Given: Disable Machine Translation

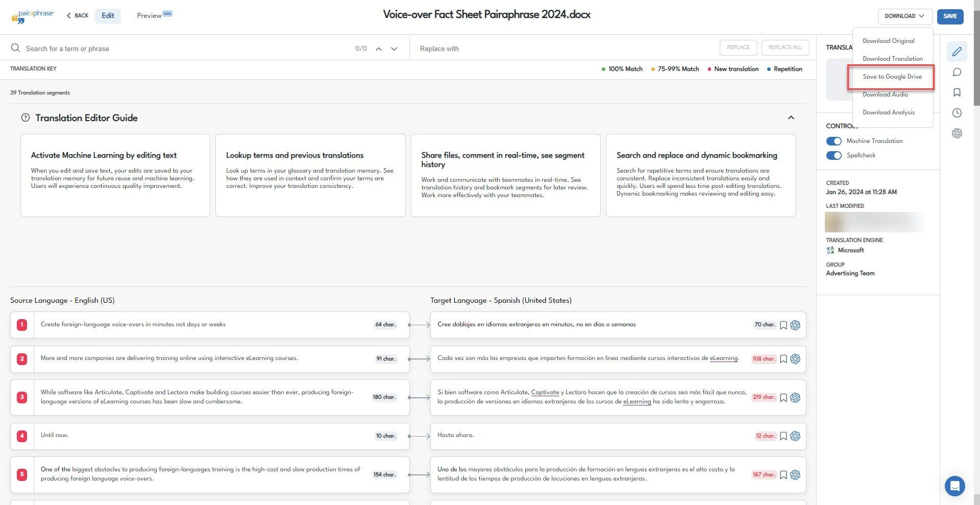Looking at the screenshot, I should pyautogui.click(x=834, y=141).
